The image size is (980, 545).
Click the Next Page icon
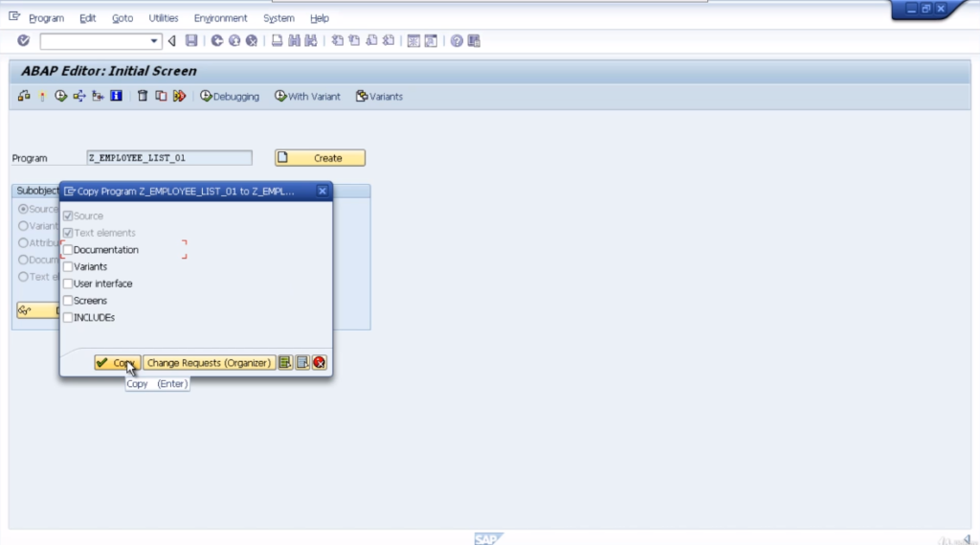tap(371, 40)
